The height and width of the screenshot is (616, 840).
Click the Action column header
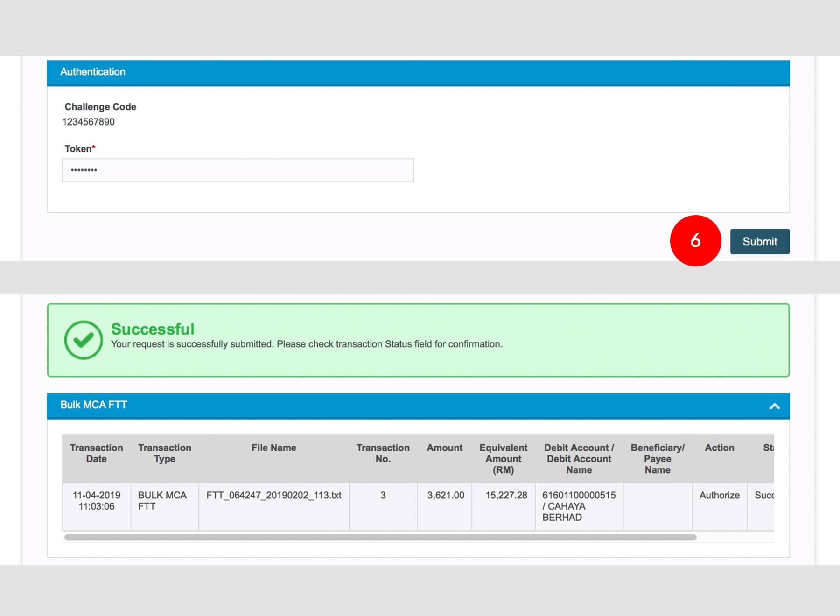pyautogui.click(x=719, y=448)
